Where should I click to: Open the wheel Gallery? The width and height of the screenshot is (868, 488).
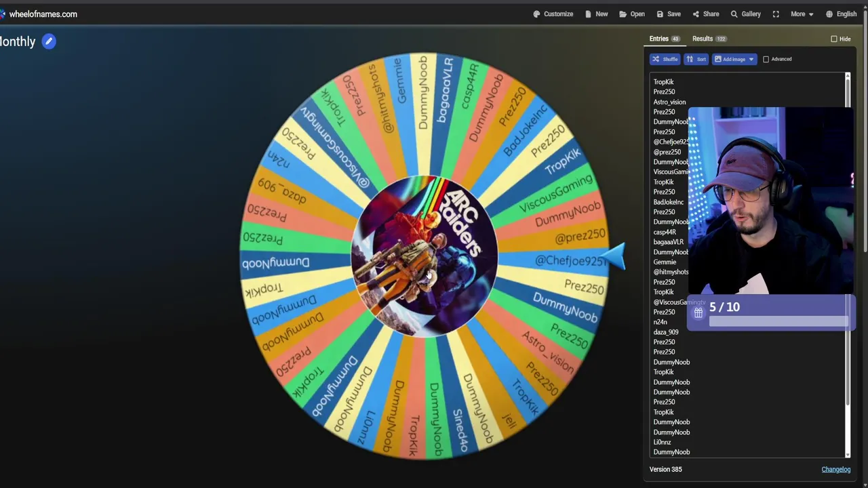(x=745, y=14)
